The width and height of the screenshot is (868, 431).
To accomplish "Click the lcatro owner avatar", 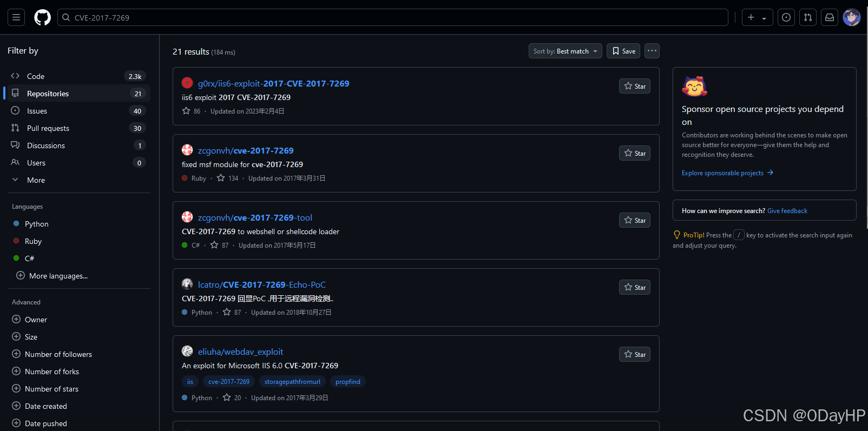I will click(187, 284).
